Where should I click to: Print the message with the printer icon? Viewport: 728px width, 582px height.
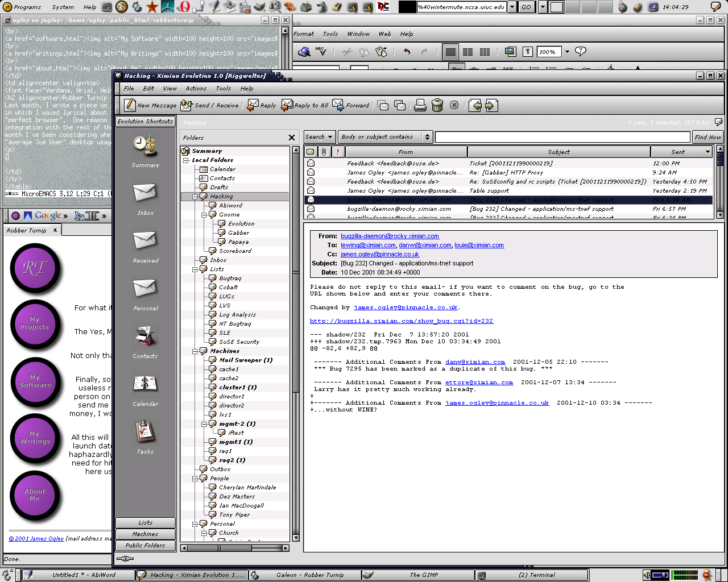pyautogui.click(x=420, y=105)
